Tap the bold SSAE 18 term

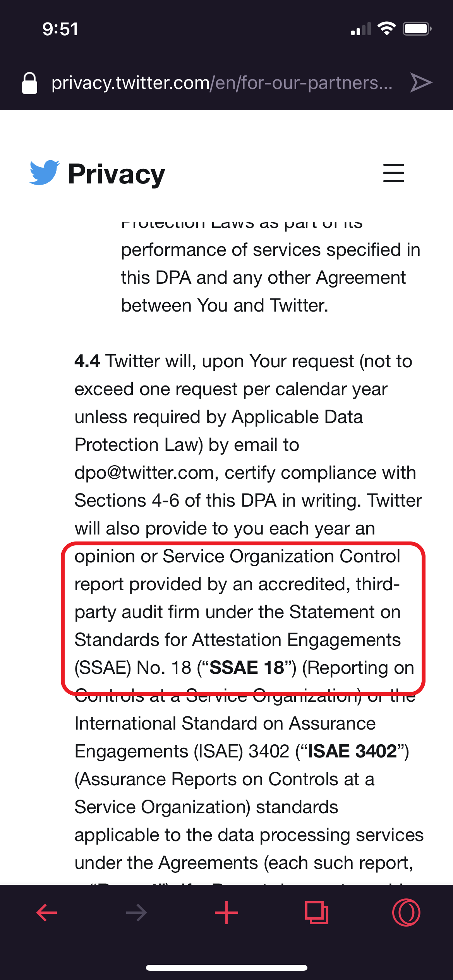(x=247, y=668)
